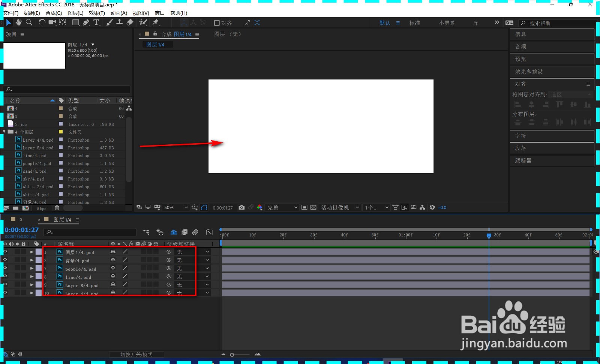Viewport: 600px width, 364px height.
Task: Click the 8 bpc color depth button
Action: [x=41, y=208]
